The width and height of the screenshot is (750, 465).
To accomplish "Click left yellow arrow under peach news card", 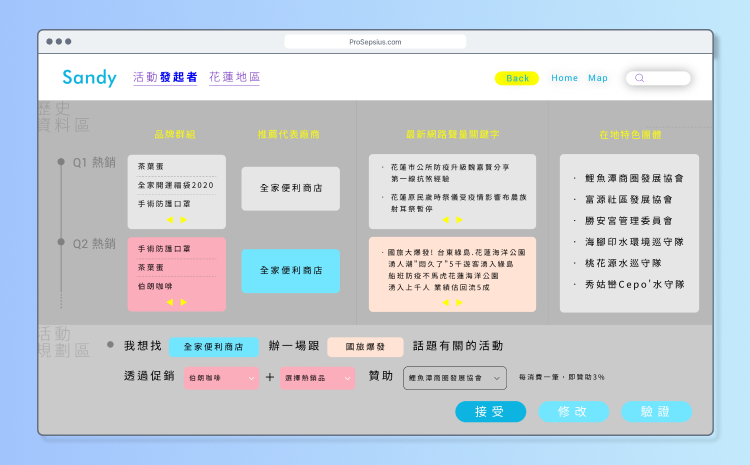I will pyautogui.click(x=445, y=301).
